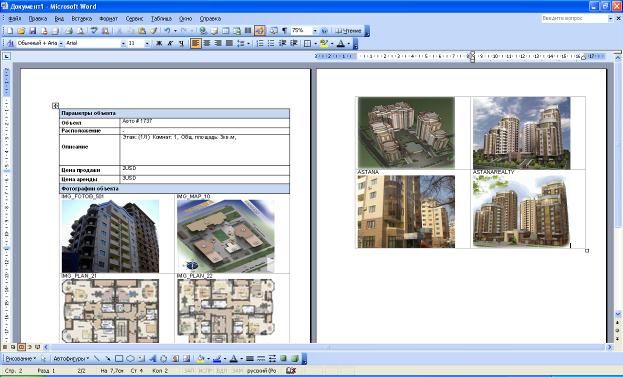623x377 pixels.
Task: Toggle the active left alignment button
Action: (195, 43)
